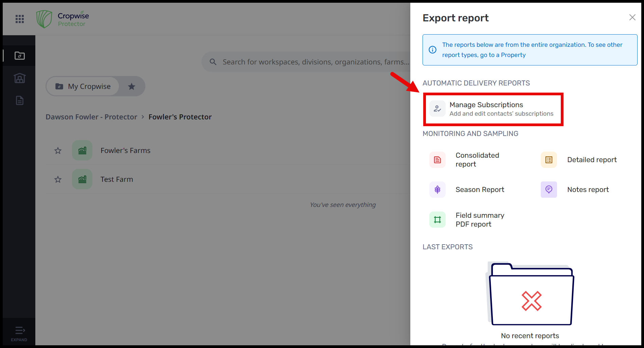Click the Field summary PDF report icon

tap(437, 220)
